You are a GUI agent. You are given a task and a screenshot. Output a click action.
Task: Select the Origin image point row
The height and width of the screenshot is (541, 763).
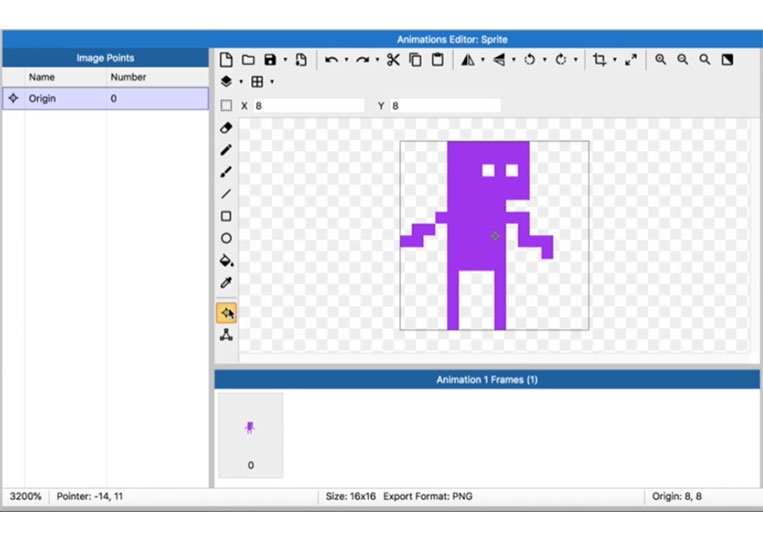click(x=106, y=98)
